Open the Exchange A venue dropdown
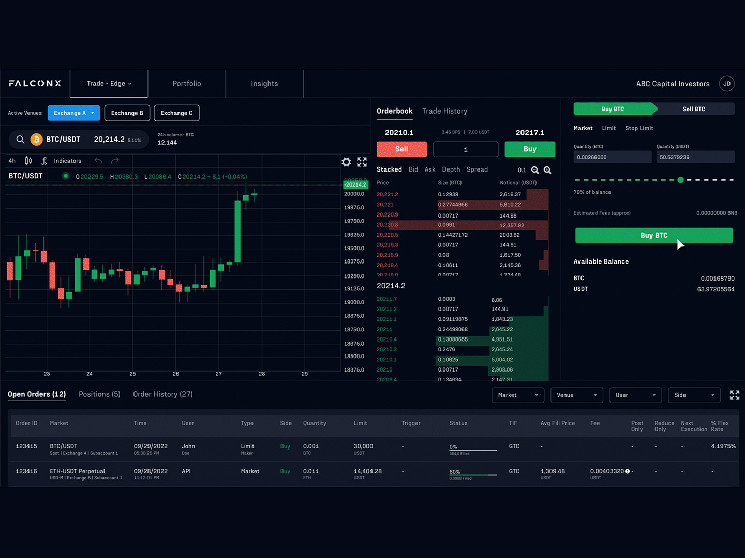The width and height of the screenshot is (745, 558). pos(74,113)
